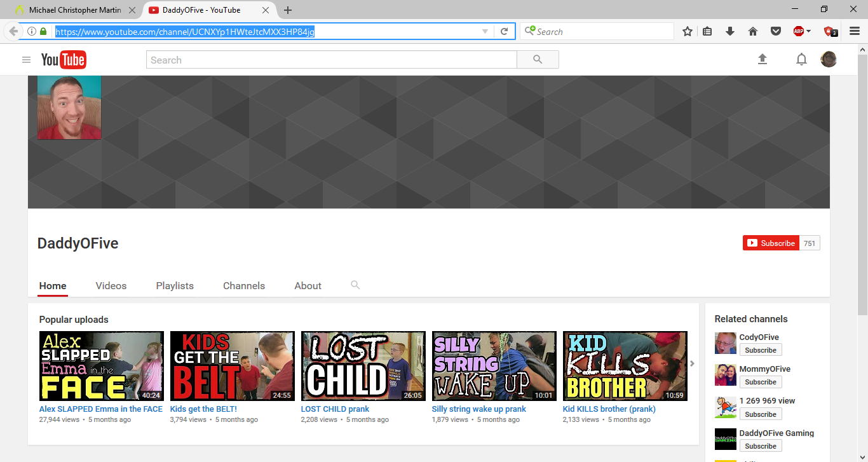Screen dimensions: 868x462
Task: Open the Firefox downloads arrow
Action: pos(730,31)
